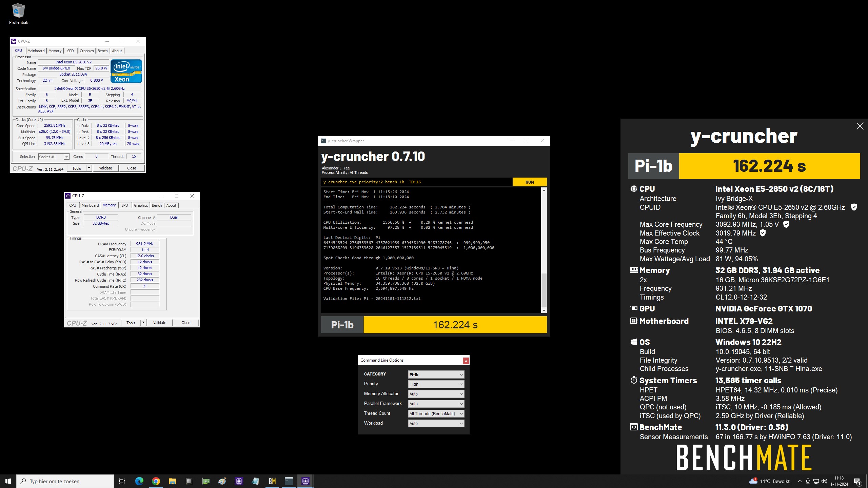Screen dimensions: 868x488
Task: Open the notepad-style app in taskbar
Action: coord(256,481)
